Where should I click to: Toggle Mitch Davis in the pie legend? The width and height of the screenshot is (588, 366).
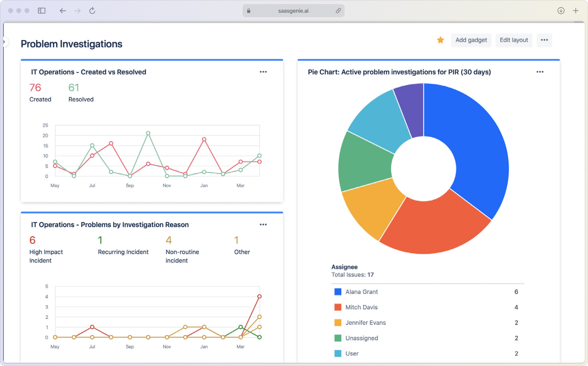coord(361,307)
